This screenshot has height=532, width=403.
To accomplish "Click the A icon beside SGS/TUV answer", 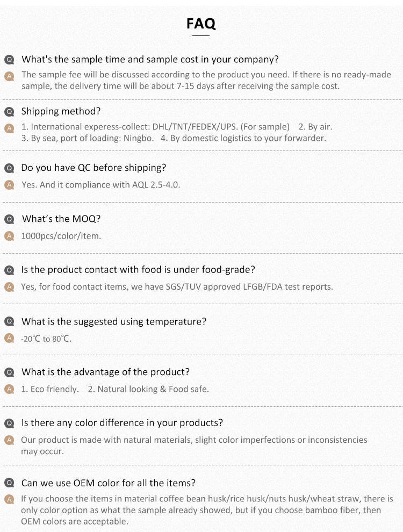I will 9,287.
